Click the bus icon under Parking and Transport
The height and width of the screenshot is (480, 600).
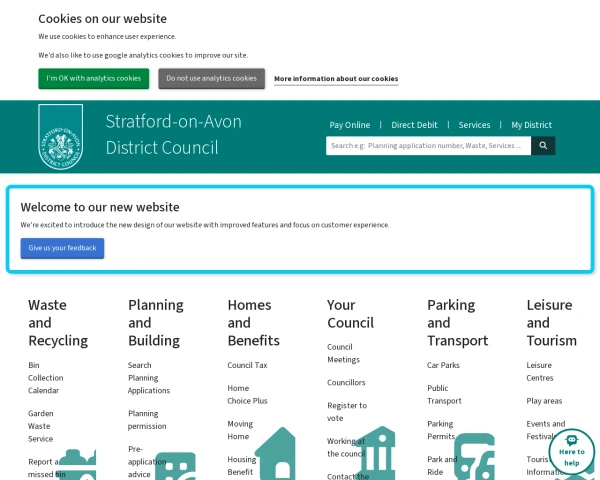(474, 456)
